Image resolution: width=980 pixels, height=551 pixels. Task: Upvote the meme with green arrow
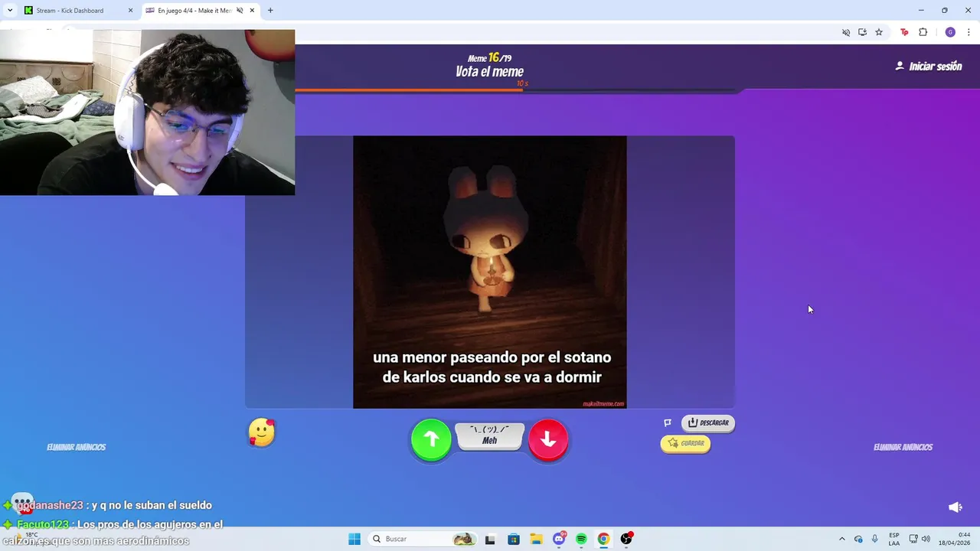coord(431,439)
